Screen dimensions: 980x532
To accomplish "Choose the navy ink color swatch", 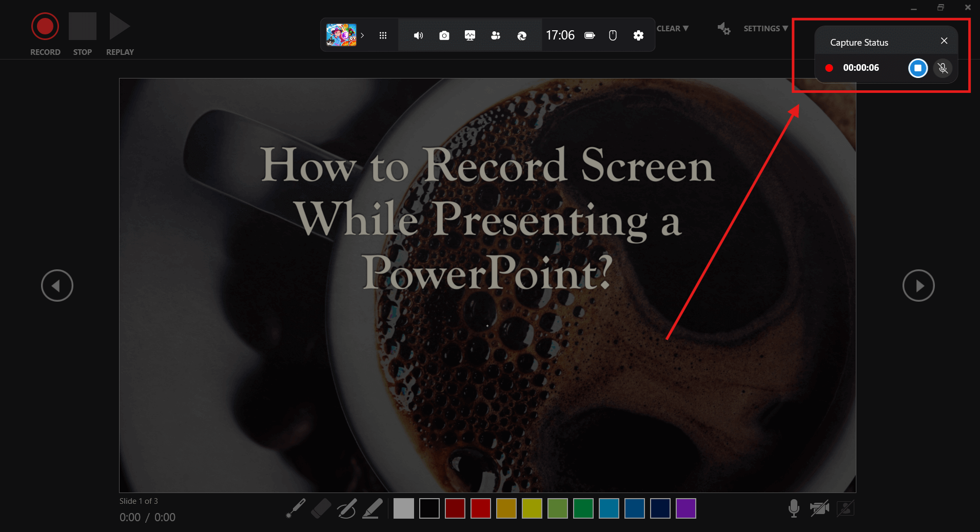I will (x=660, y=508).
